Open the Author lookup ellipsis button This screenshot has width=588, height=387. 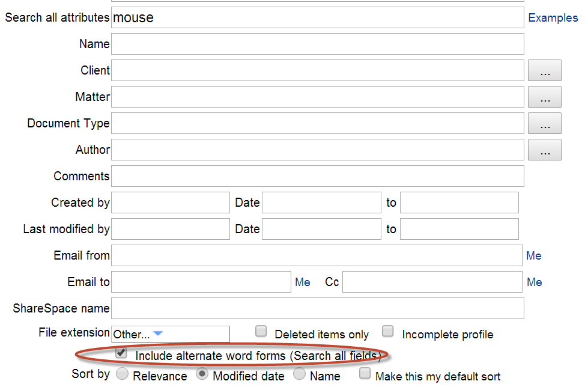pos(545,150)
